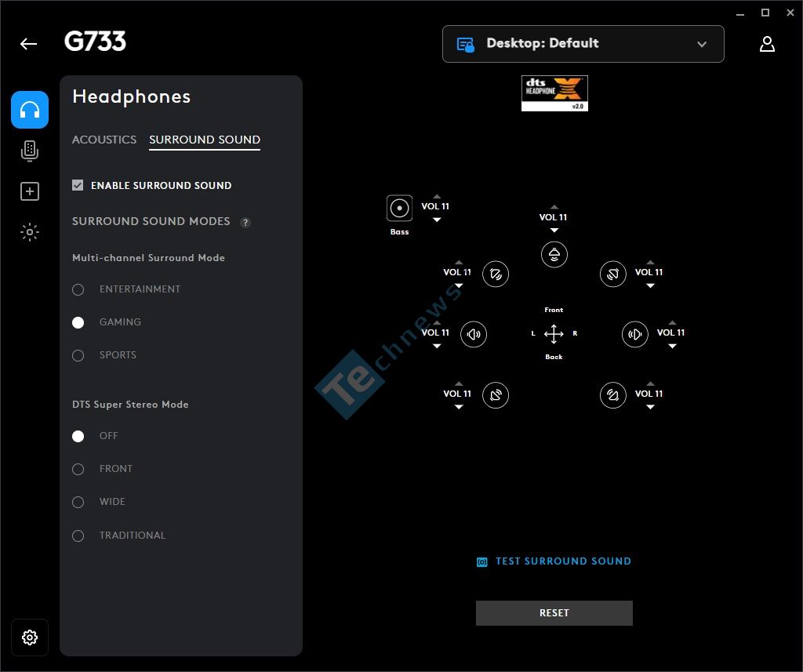Click the G733 device title
The height and width of the screenshot is (672, 803).
pyautogui.click(x=95, y=42)
